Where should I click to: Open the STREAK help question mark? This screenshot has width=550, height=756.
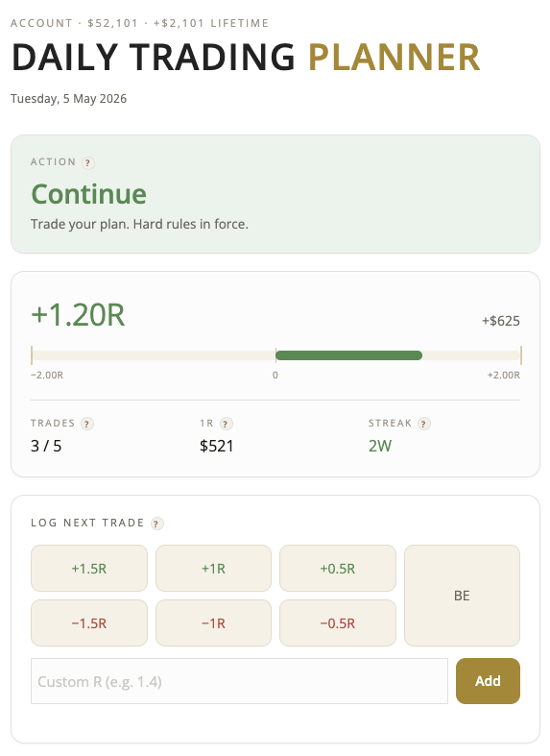[x=424, y=424]
